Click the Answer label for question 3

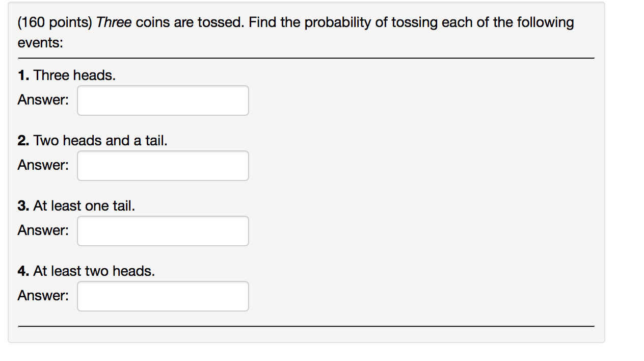point(43,230)
